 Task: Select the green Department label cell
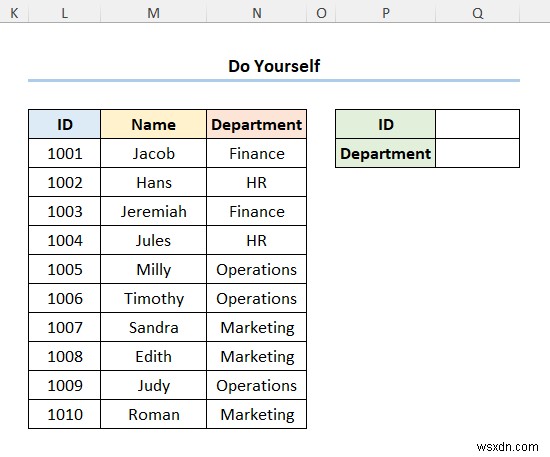click(385, 153)
